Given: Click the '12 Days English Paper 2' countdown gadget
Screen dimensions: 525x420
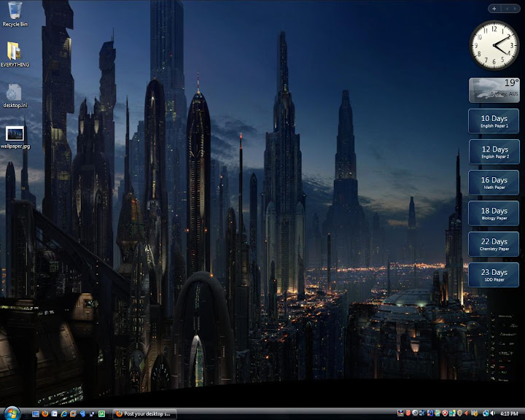Looking at the screenshot, I should click(494, 152).
